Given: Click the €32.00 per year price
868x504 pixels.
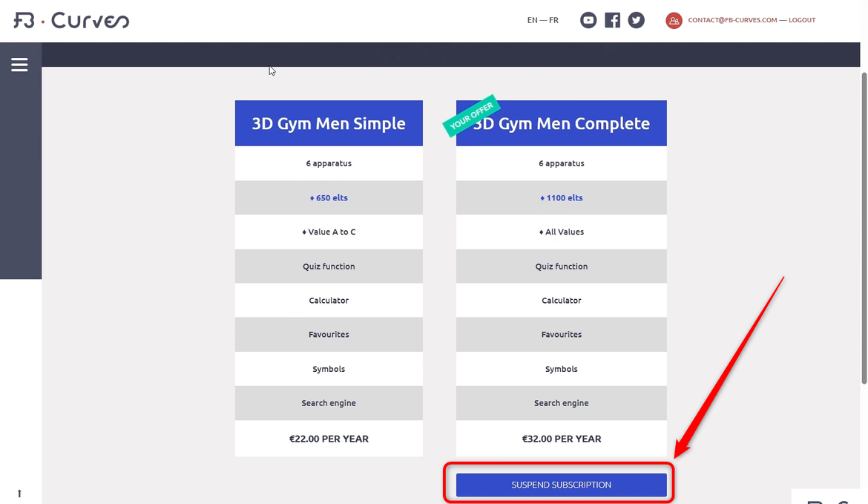Looking at the screenshot, I should pos(562,439).
